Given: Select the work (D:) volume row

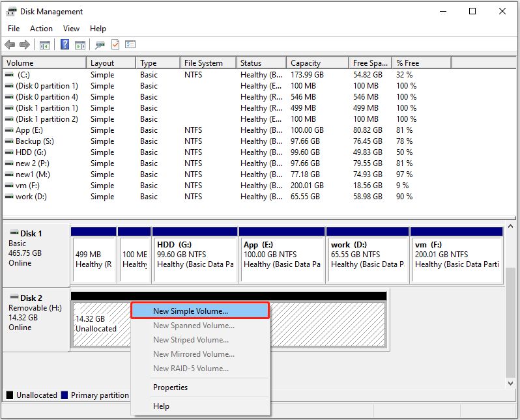Looking at the screenshot, I should coord(228,197).
